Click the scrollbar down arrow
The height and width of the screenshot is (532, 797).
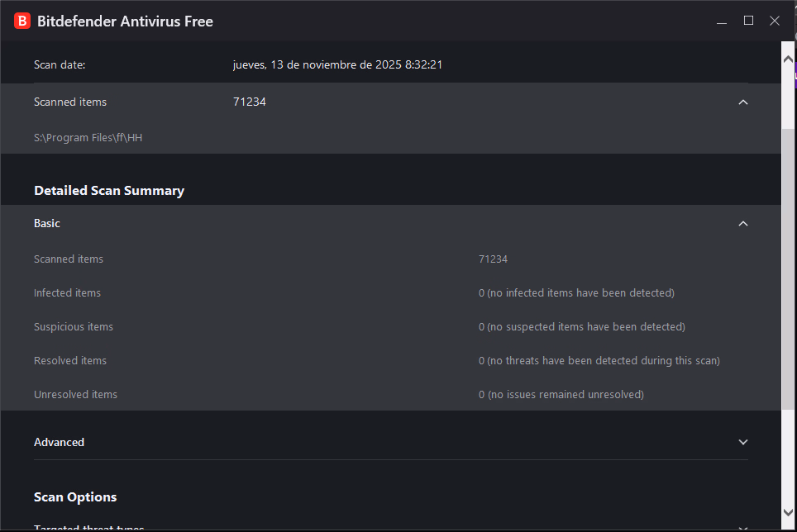coord(788,512)
